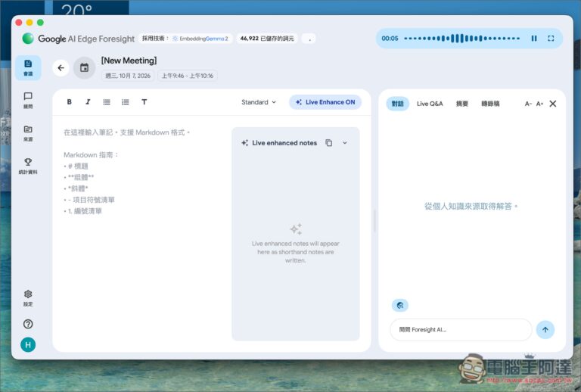Switch to the 轉錄稿 tab
Image resolution: width=581 pixels, height=392 pixels.
(490, 104)
